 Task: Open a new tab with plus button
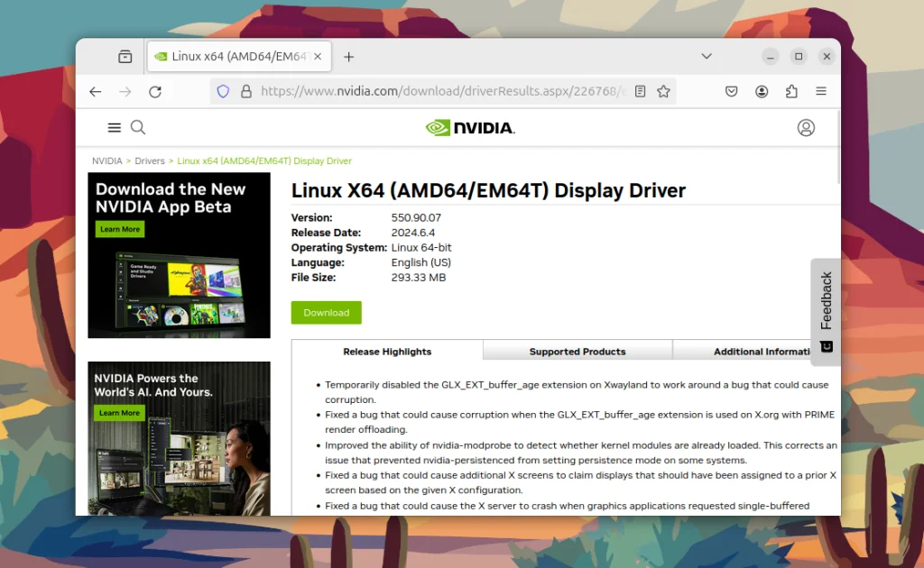click(x=349, y=57)
